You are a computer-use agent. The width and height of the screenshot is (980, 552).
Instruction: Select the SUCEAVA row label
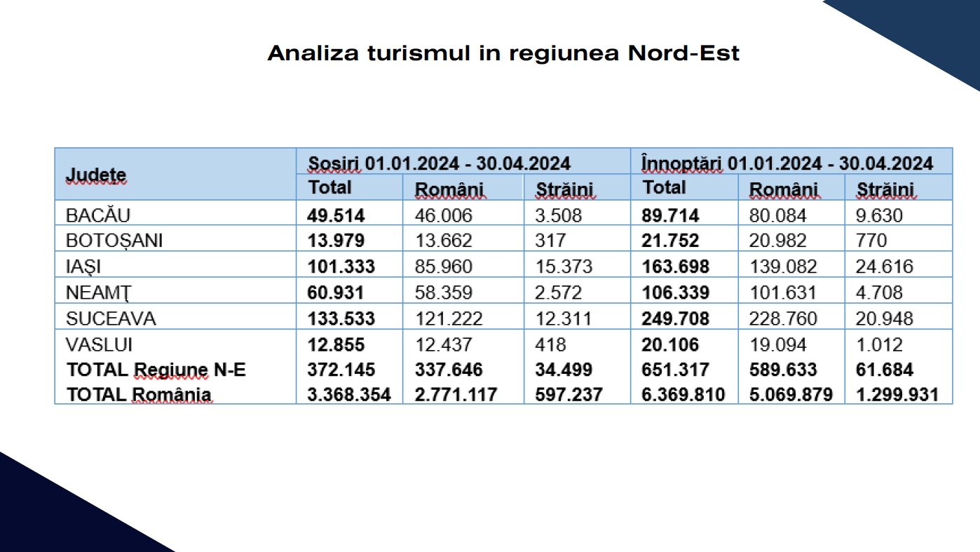tap(111, 318)
